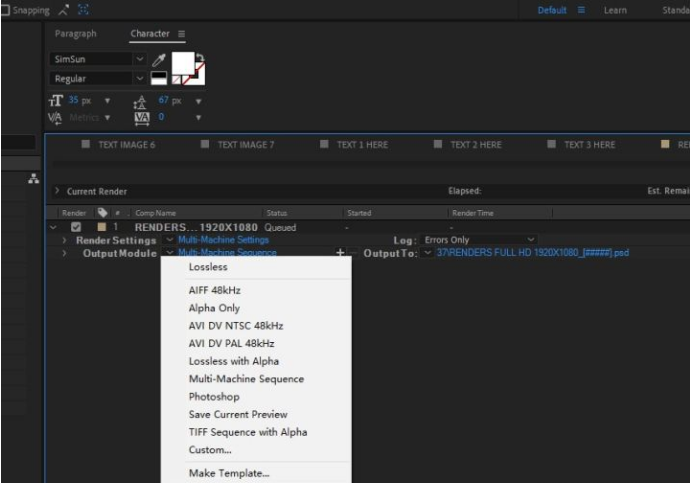Open the Character panel menu icon
This screenshot has height=483, width=690.
pyautogui.click(x=181, y=34)
